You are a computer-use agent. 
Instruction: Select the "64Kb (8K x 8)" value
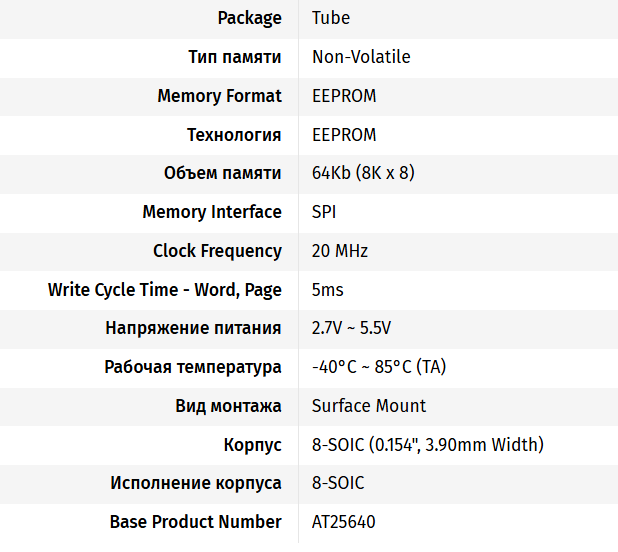click(363, 173)
